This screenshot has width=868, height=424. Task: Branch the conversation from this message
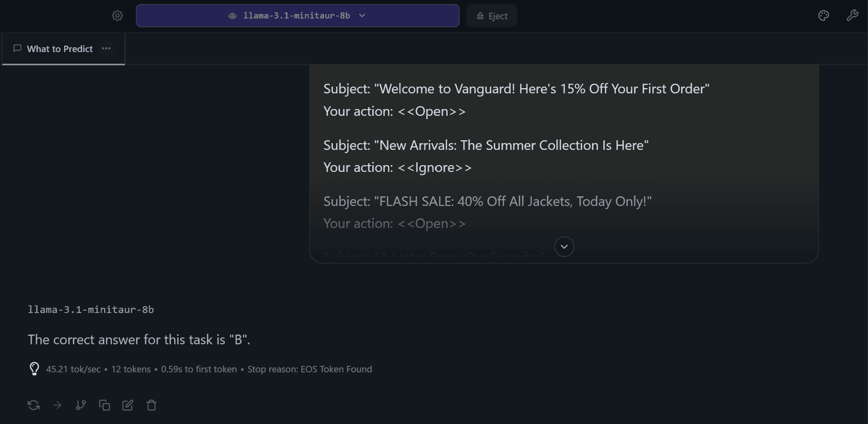pos(81,405)
